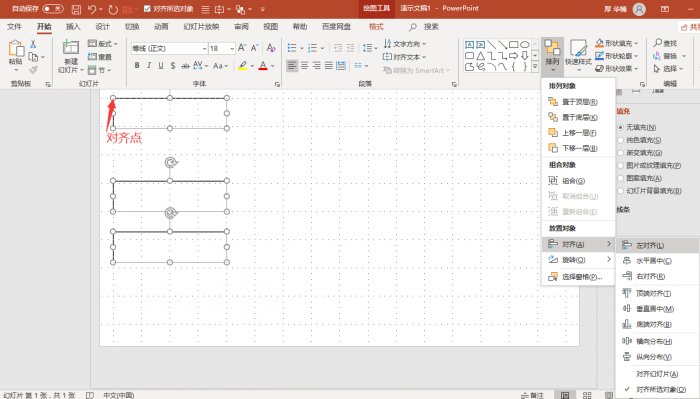The width and height of the screenshot is (700, 399).
Task: Click the Italic formatting icon
Action: tap(149, 66)
